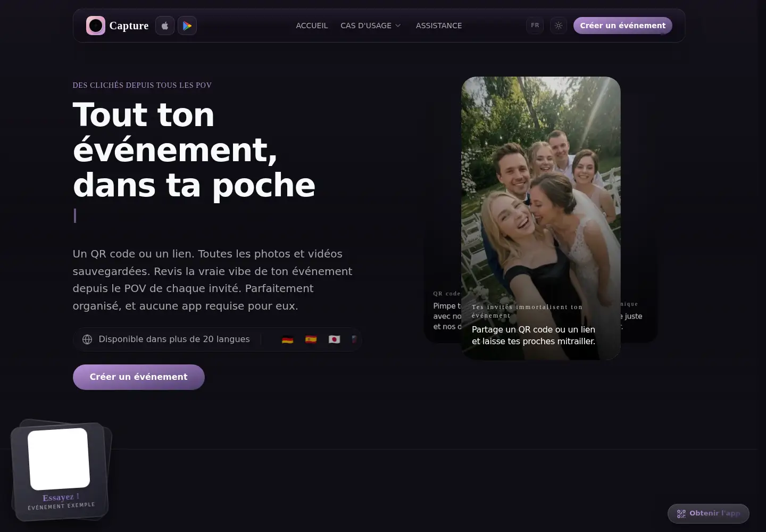
Task: Open the Google Play store link
Action: pos(187,26)
